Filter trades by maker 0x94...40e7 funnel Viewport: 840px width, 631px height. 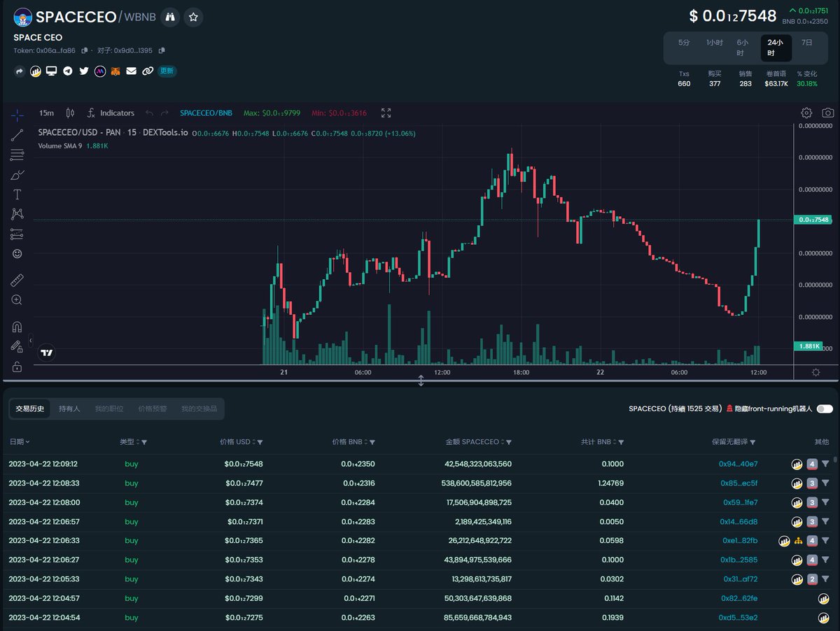click(x=825, y=464)
